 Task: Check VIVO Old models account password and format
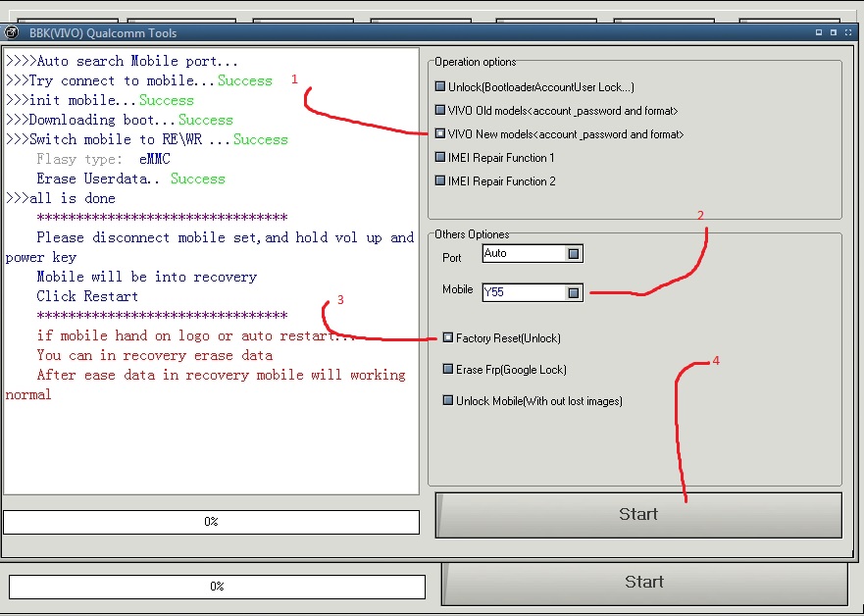439,110
